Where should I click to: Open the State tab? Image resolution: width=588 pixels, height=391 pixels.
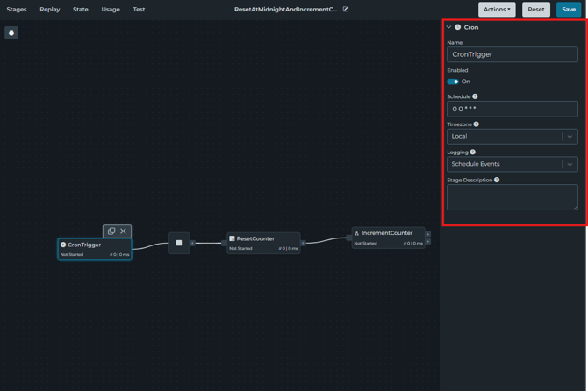coord(81,10)
